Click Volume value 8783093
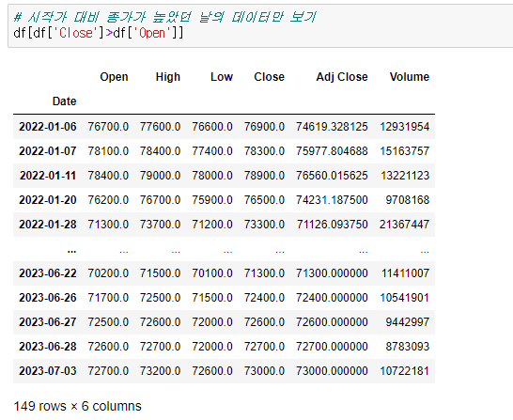This screenshot has width=513, height=420. (x=408, y=347)
